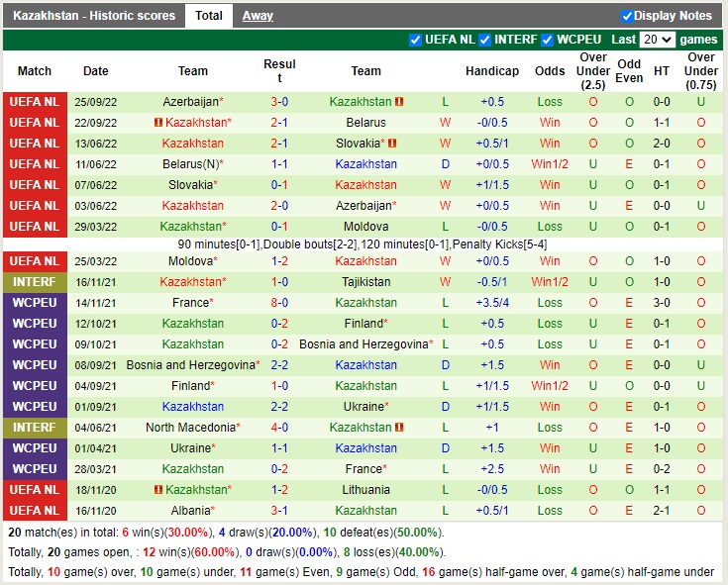
Task: Click the 8-0 result score
Action: click(279, 303)
